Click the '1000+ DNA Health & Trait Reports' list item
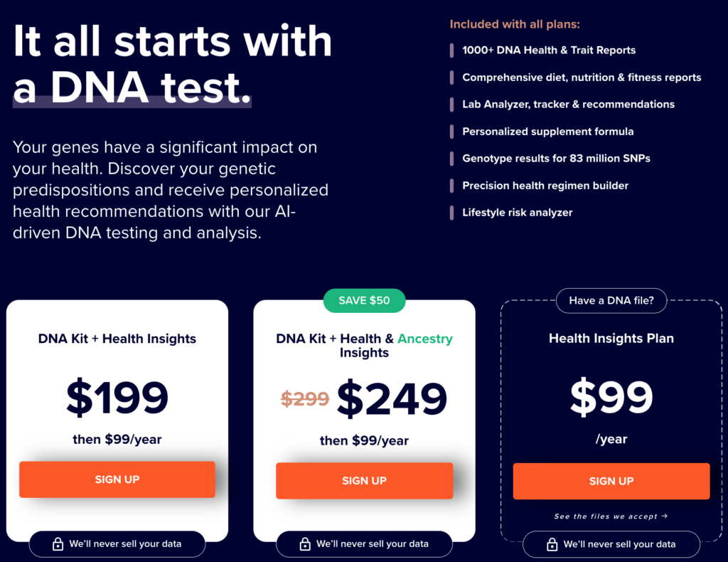 [549, 51]
